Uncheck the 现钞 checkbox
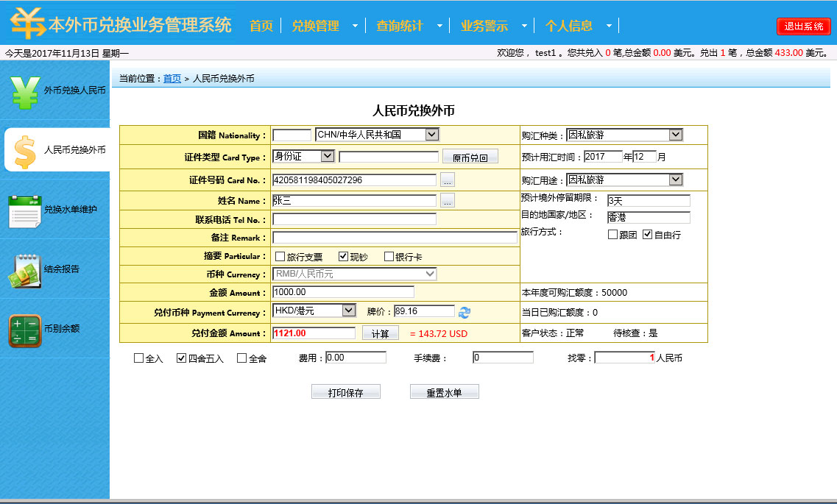 point(343,257)
